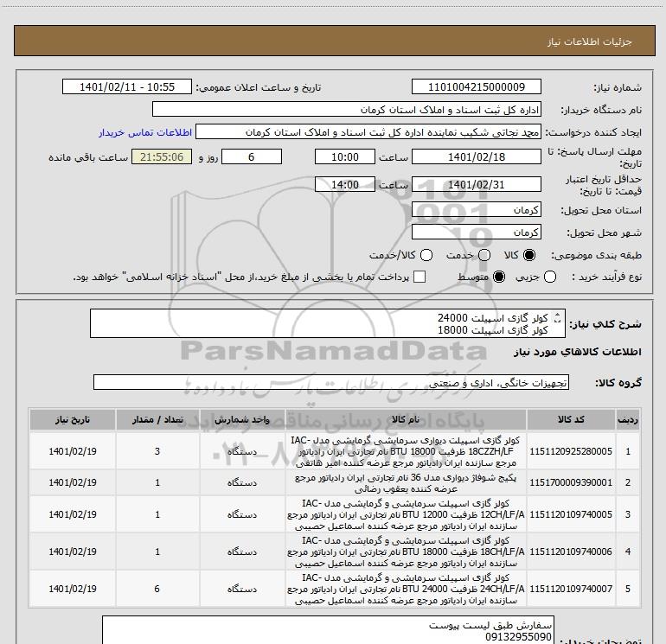Click the جزئیات اطلاعات نیاز header bar

(334, 41)
